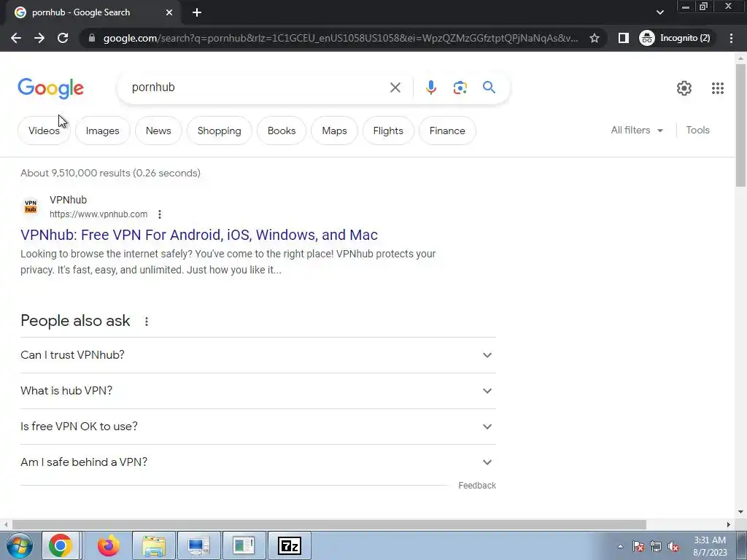Expand 'What is hub VPN?' question
This screenshot has width=747, height=560.
click(x=258, y=391)
